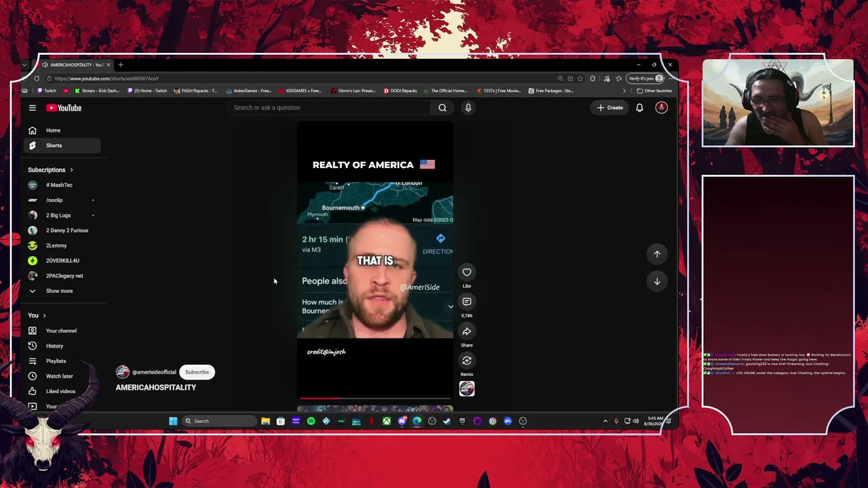Open the Xbox app from the taskbar
The height and width of the screenshot is (488, 868).
387,421
